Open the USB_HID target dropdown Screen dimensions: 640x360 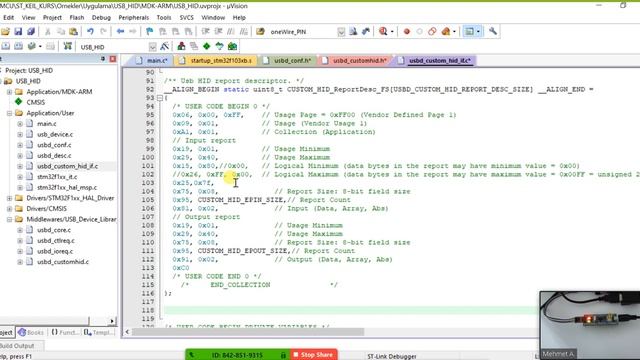point(152,47)
